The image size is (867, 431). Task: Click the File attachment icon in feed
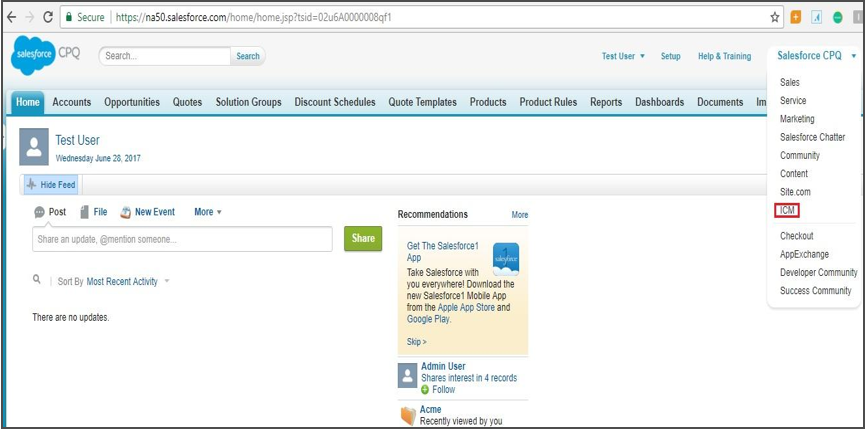coord(85,212)
